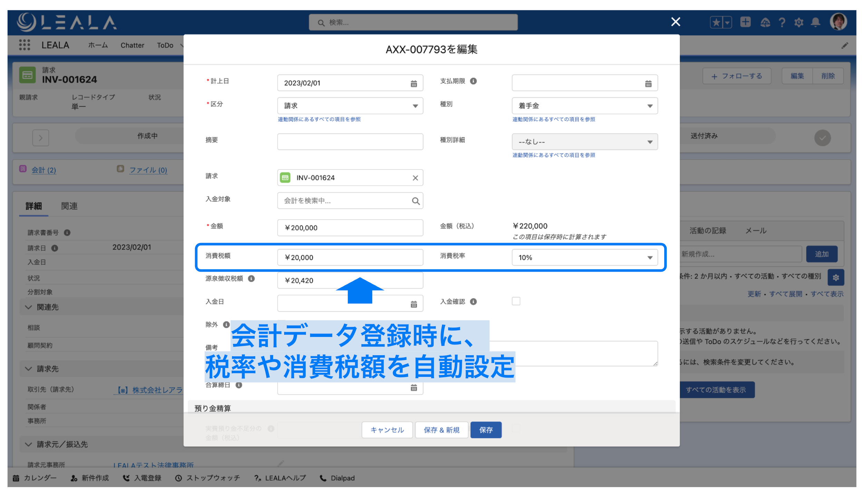Click the search icon in 入金対象 field

coord(415,201)
